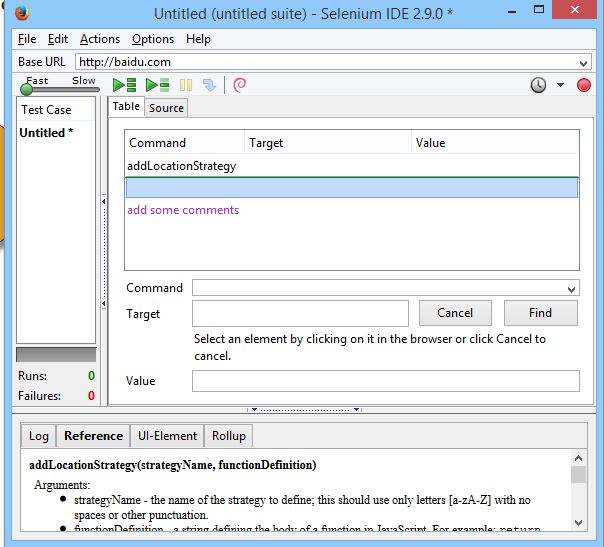
Task: Click the Target input field
Action: tap(300, 313)
